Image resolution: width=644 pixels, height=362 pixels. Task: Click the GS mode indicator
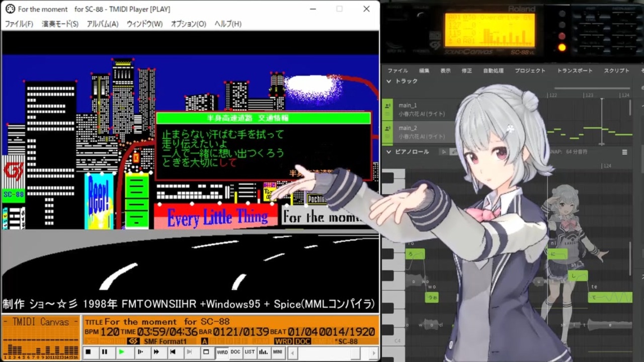pyautogui.click(x=133, y=341)
